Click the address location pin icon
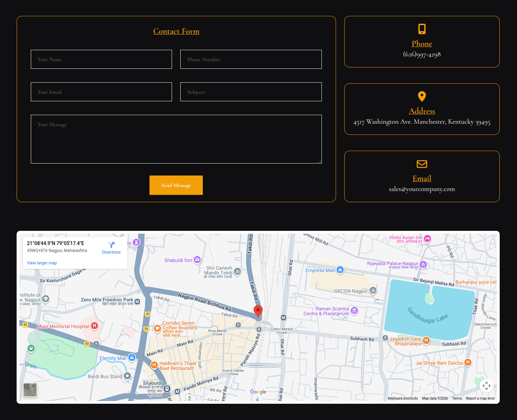The width and height of the screenshot is (517, 420). click(x=422, y=96)
